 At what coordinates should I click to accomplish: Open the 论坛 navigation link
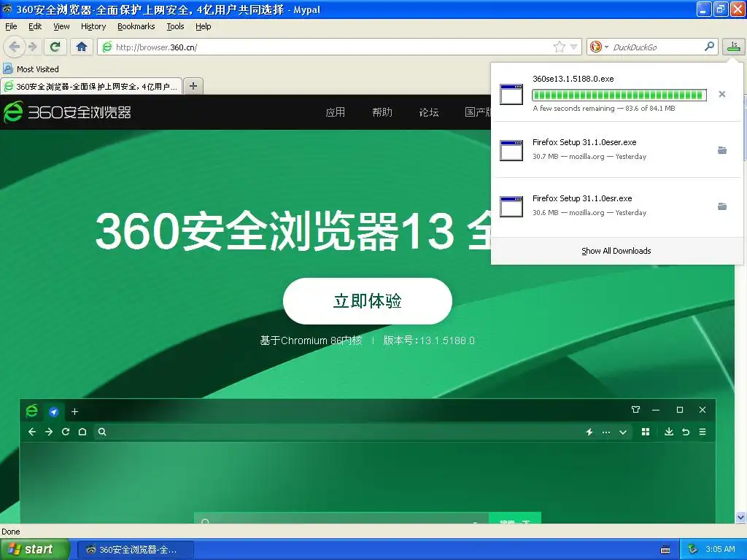(429, 112)
